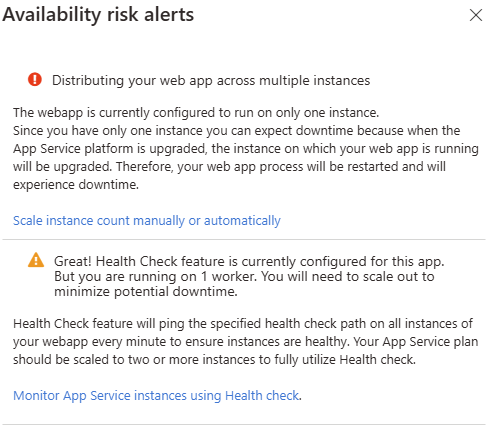Close the Availability risk alerts panel

(x=476, y=15)
